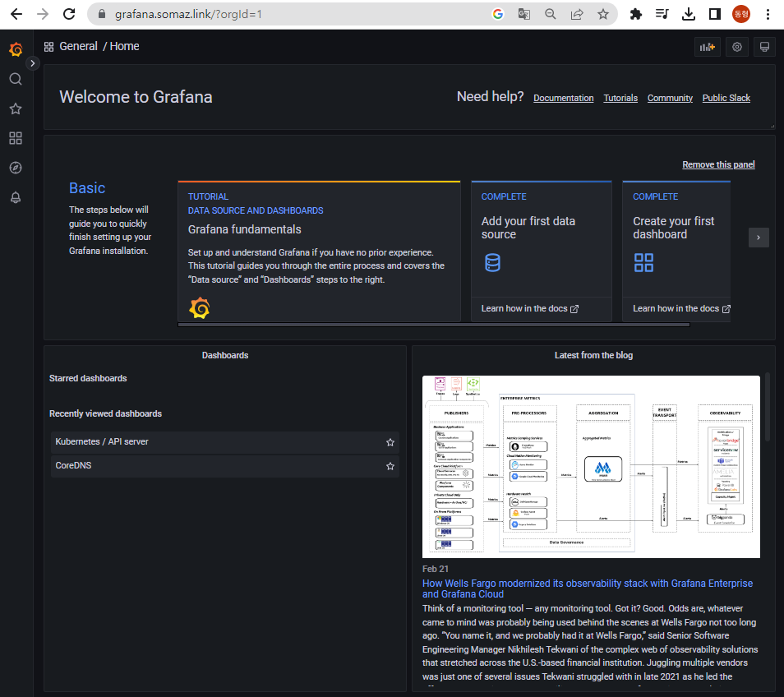Open Public Slack link
784x697 pixels.
726,98
